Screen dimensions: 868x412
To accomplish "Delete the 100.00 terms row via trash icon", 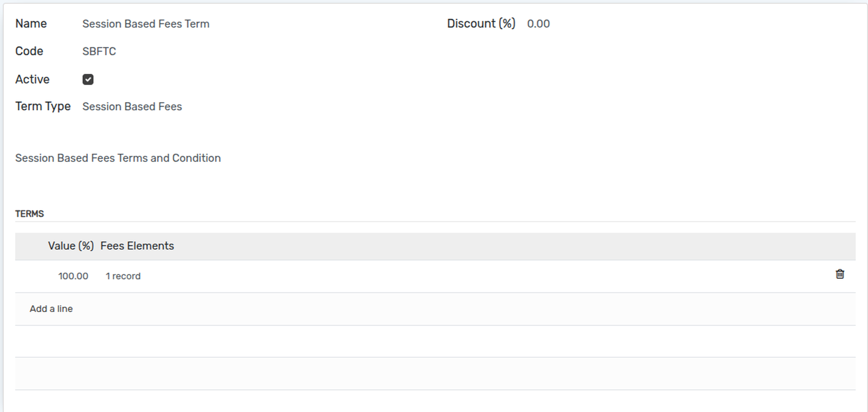I will pyautogui.click(x=840, y=274).
